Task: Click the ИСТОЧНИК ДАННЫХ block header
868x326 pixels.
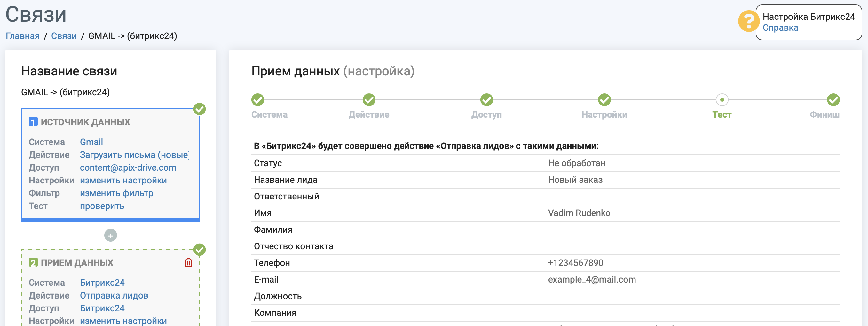Action: (85, 122)
